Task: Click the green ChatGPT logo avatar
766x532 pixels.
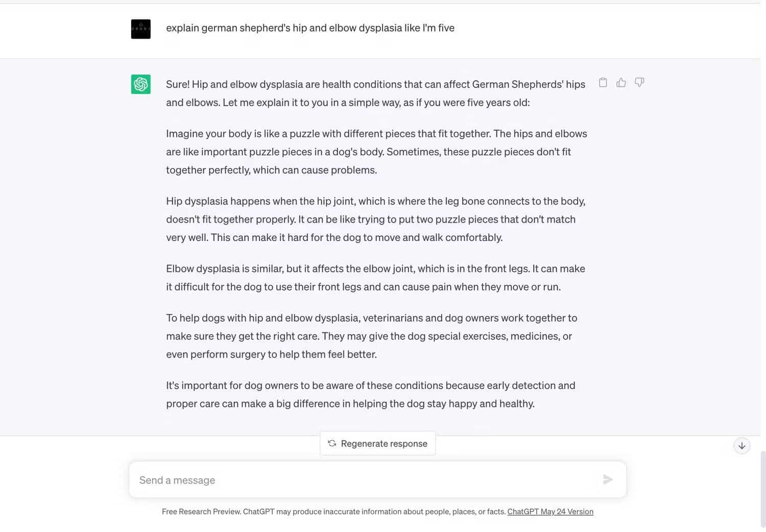Action: (141, 84)
